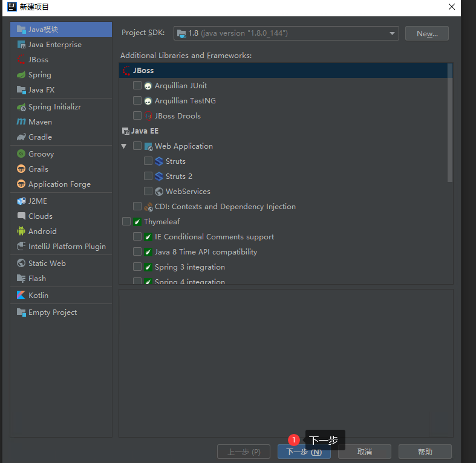Click the Static Web globe icon
Screen dimensions: 476x463
click(21, 264)
